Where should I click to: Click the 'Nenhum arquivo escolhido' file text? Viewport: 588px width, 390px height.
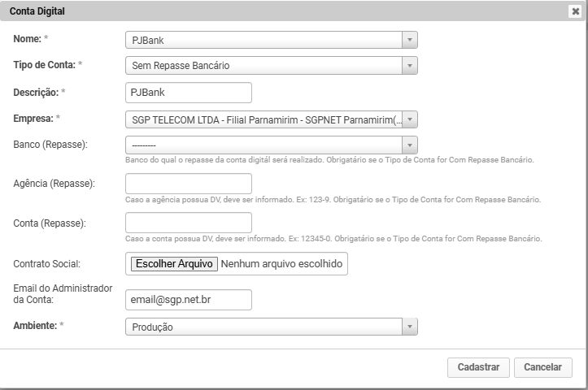point(281,264)
